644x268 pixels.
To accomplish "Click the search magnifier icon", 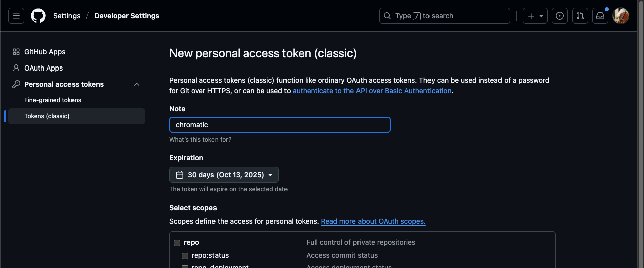I will coord(387,16).
